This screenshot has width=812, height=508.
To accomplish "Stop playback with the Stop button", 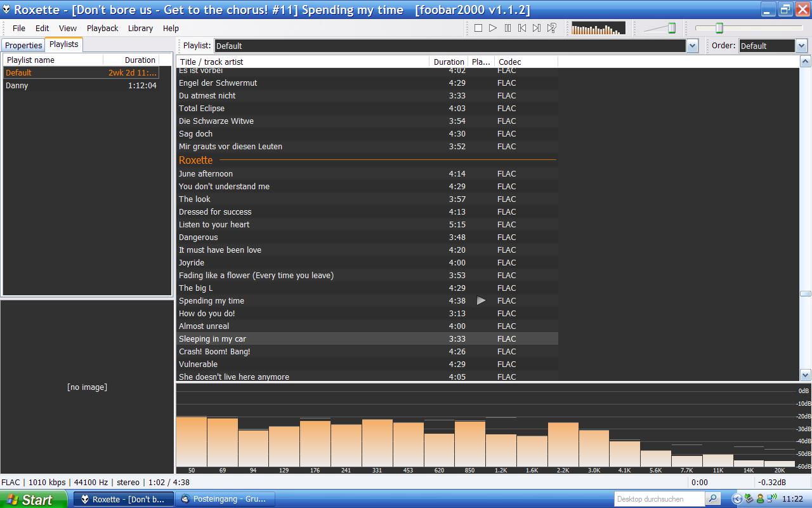I will [478, 28].
